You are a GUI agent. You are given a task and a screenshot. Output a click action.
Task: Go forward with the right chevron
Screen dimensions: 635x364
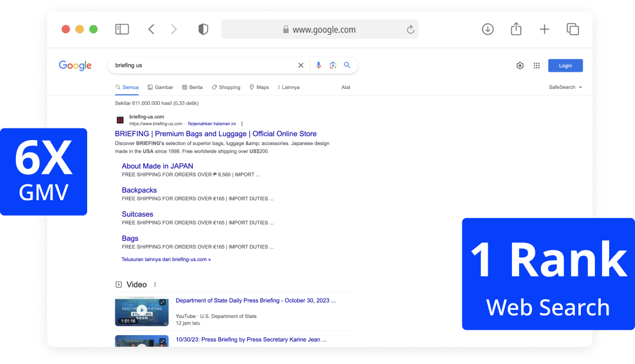(x=174, y=29)
